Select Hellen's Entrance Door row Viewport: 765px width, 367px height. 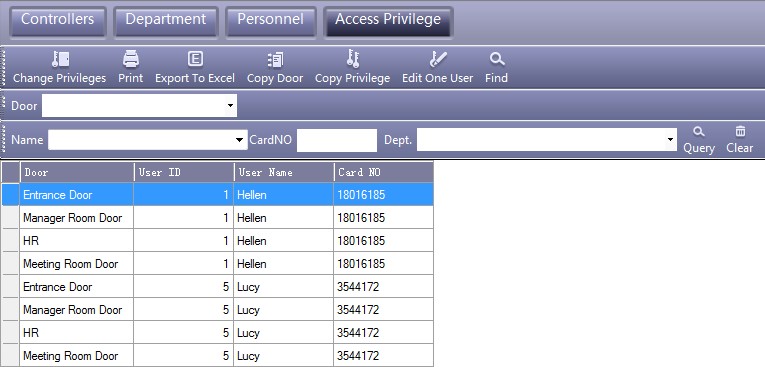point(218,195)
